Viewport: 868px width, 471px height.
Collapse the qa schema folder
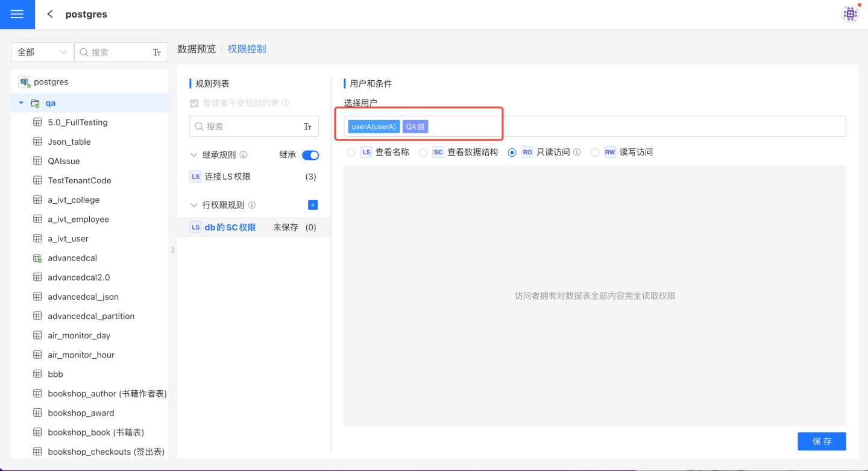coord(21,103)
